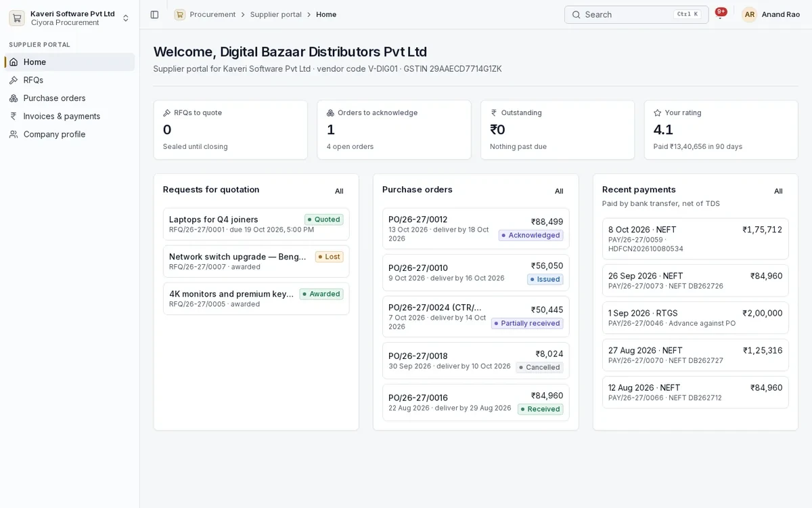Open the 26 Sep 2026 NEFT payment
Image resolution: width=812 pixels, height=508 pixels.
(x=695, y=280)
